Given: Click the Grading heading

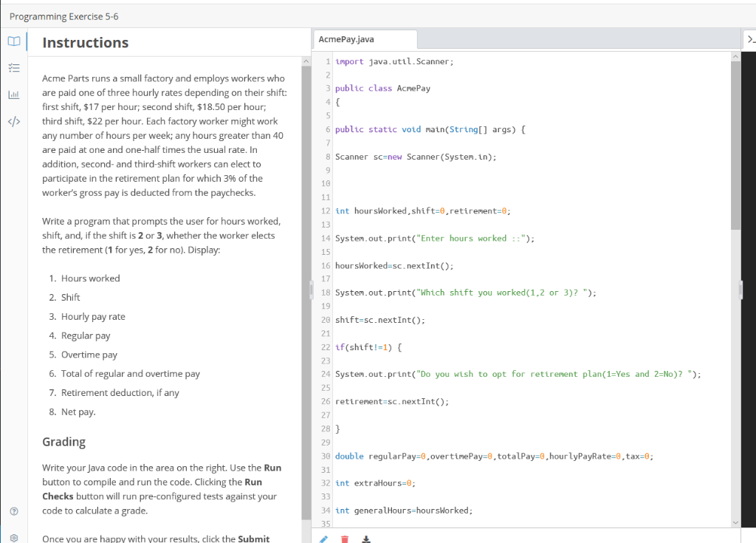Looking at the screenshot, I should click(63, 442).
